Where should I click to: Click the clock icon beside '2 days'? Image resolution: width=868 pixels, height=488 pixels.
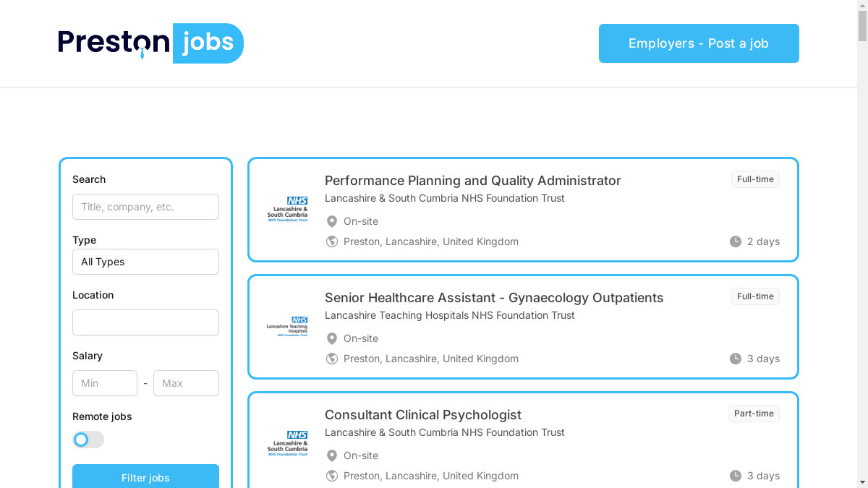pos(736,241)
